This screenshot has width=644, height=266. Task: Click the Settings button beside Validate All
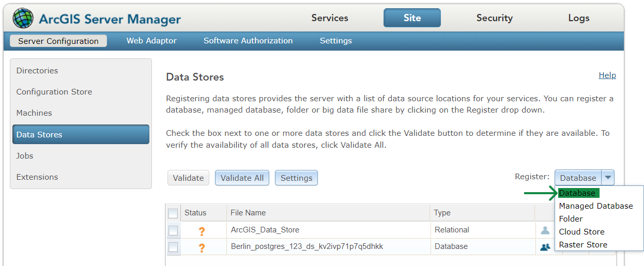(296, 178)
